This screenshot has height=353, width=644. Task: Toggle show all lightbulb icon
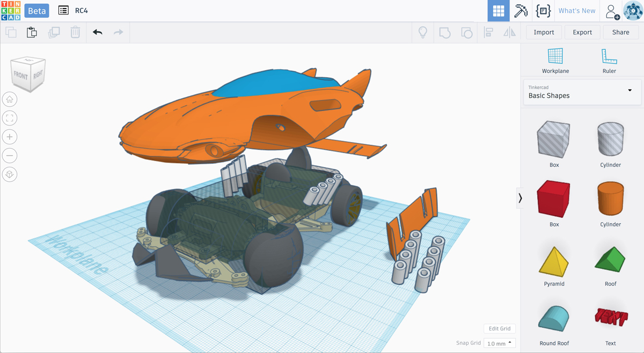[423, 32]
